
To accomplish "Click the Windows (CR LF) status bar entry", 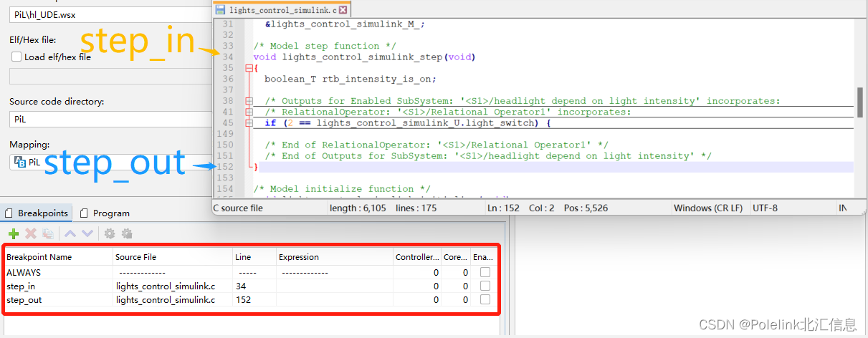I will 708,208.
